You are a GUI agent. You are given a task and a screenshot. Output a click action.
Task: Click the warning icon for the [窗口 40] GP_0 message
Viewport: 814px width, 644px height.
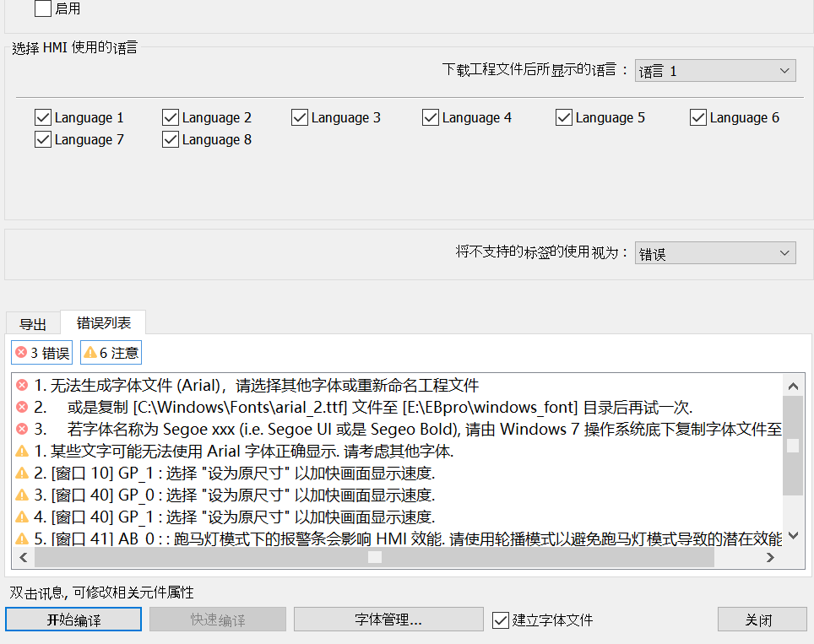tap(22, 495)
